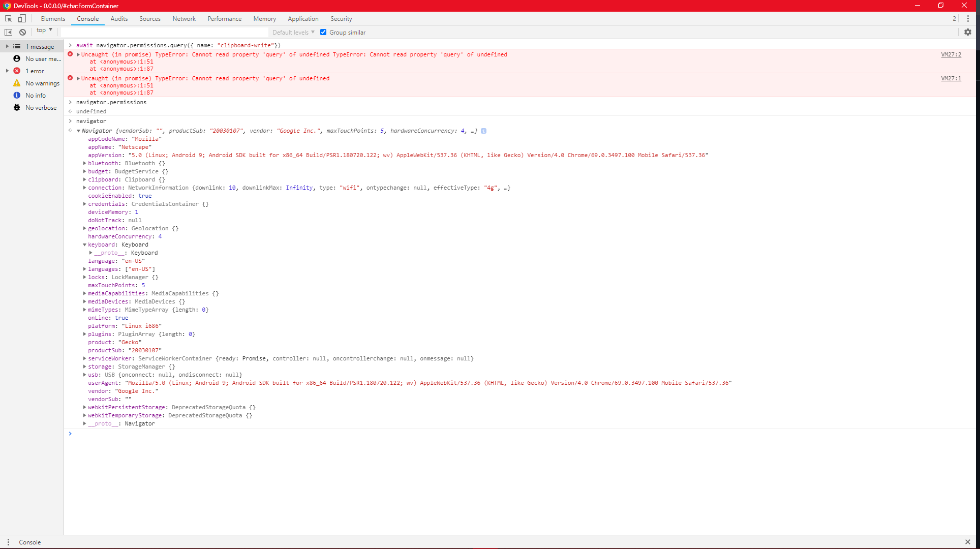Screen dimensions: 980x549
Task: Open DevTools settings gear
Action: pyautogui.click(x=968, y=32)
